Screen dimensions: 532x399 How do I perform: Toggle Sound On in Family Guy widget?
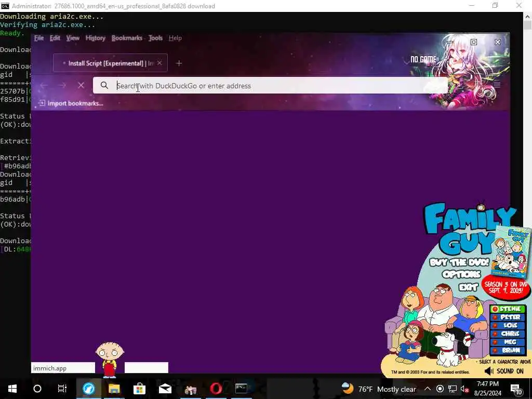[504, 371]
